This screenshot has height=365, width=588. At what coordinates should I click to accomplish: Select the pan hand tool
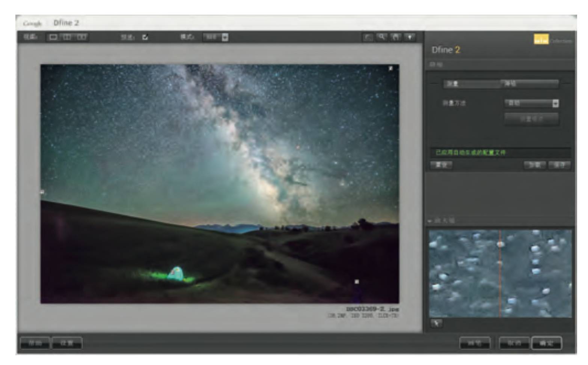[x=395, y=37]
